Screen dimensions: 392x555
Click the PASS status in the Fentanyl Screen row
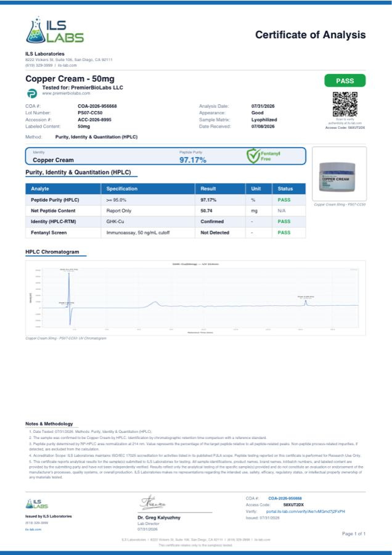[x=284, y=232]
